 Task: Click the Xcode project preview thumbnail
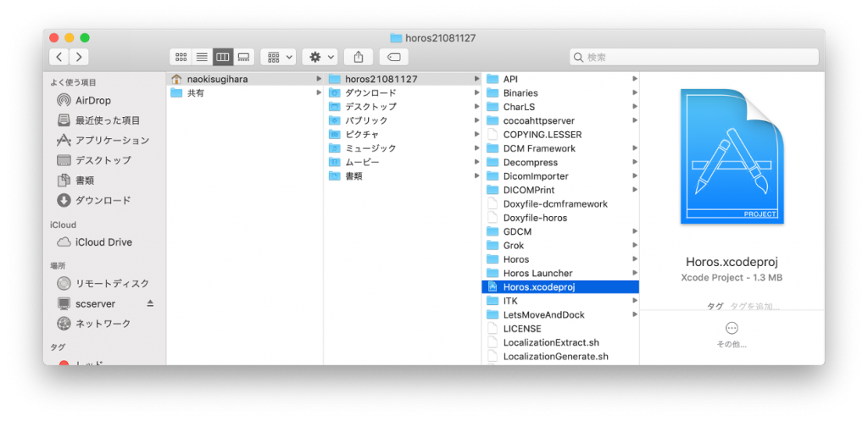tap(732, 157)
